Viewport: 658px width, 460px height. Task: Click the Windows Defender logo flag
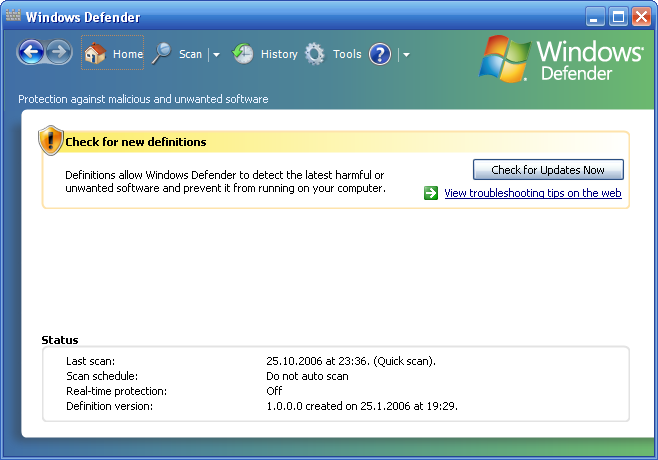point(505,59)
